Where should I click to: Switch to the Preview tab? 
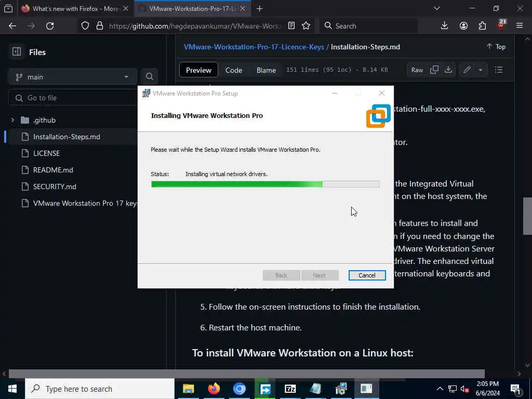[198, 70]
